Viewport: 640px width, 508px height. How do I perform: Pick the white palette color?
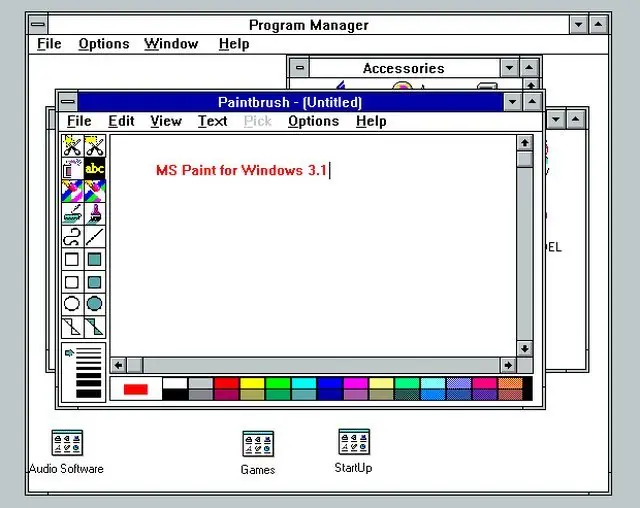tap(175, 383)
